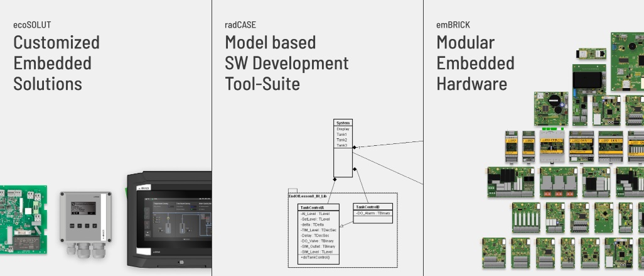Click the -DO_Valve : TBinary attribute
Image resolution: width=644 pixels, height=276 pixels.
point(317,241)
